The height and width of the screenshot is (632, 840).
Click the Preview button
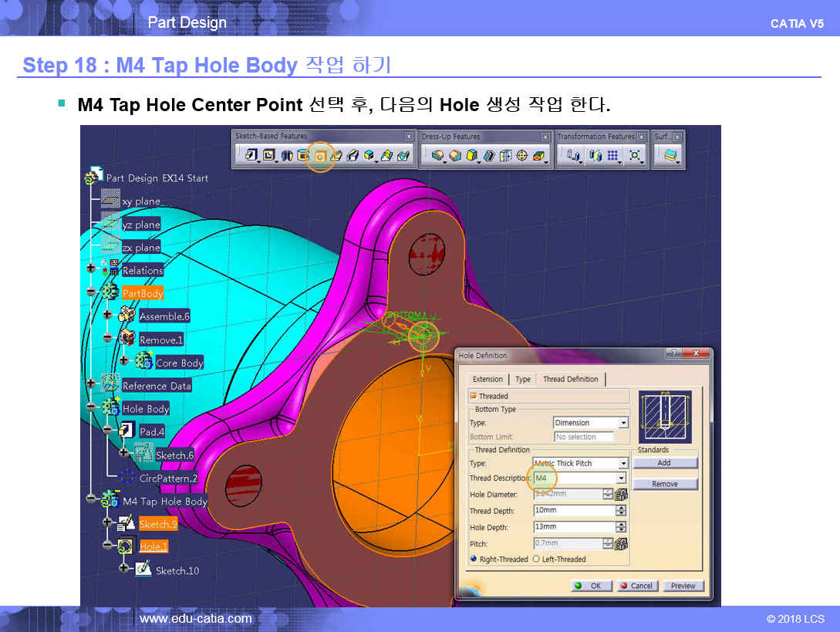click(683, 586)
